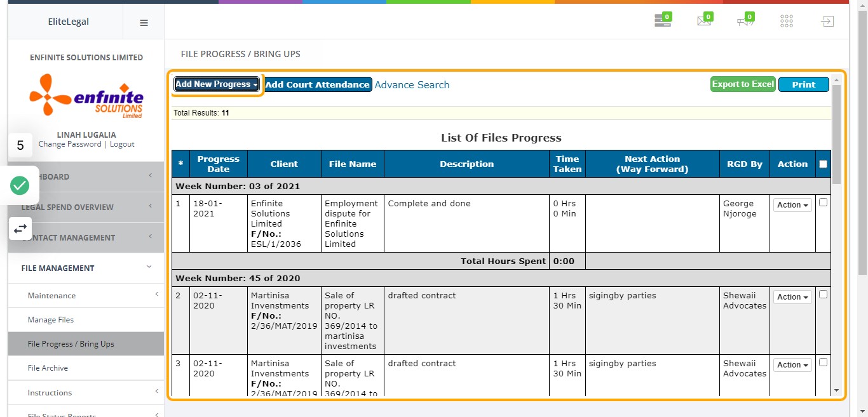Image resolution: width=868 pixels, height=417 pixels.
Task: Expand the Maintenance submenu
Action: tap(86, 296)
